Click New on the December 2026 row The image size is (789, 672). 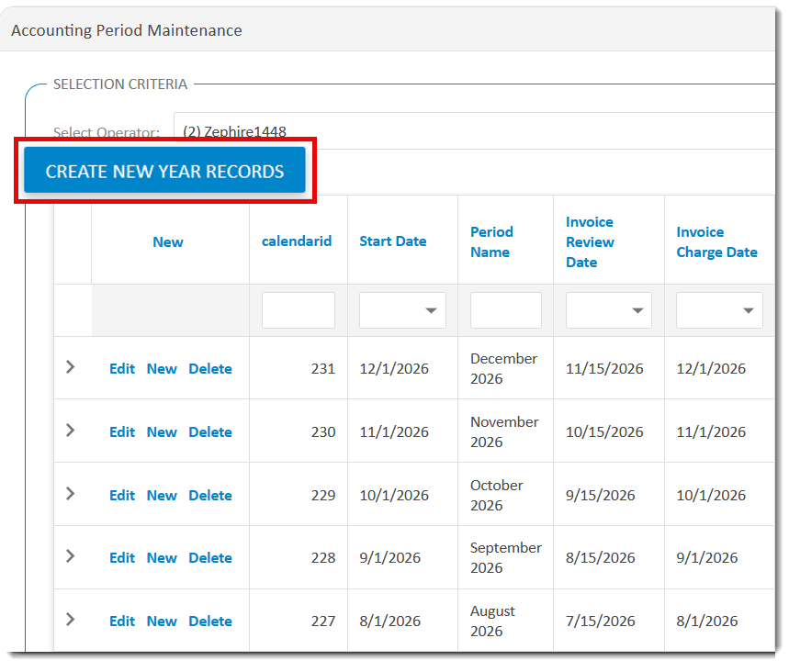click(162, 367)
